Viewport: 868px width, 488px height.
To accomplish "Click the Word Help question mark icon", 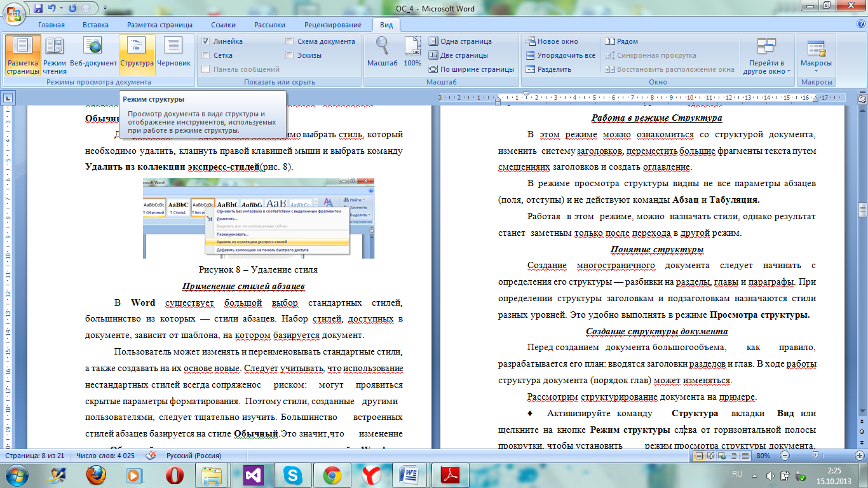I will click(860, 24).
